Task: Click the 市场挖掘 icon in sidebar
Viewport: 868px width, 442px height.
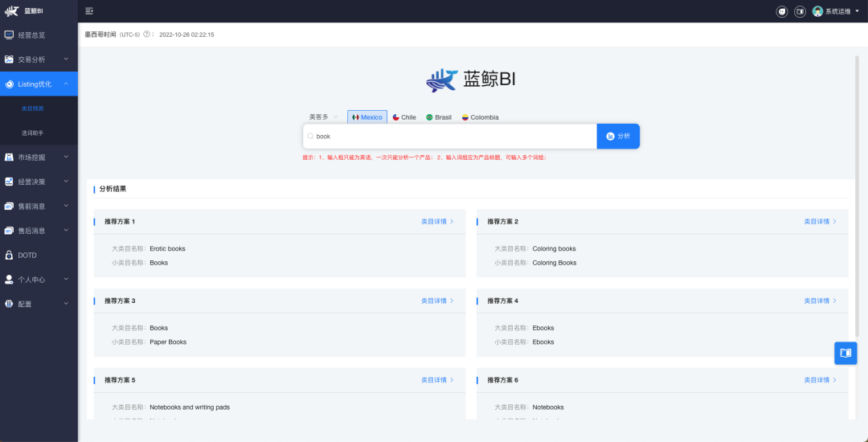Action: [x=9, y=157]
